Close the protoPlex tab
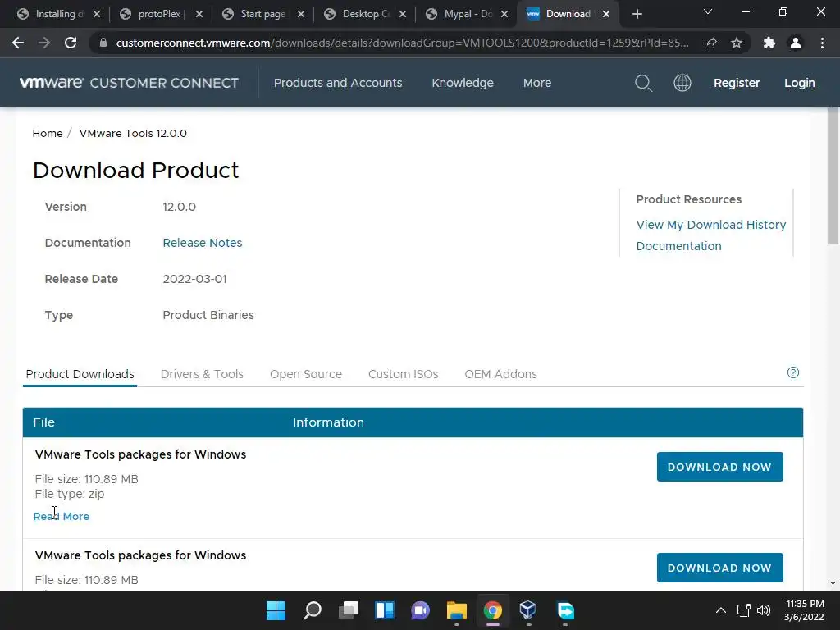 199,14
